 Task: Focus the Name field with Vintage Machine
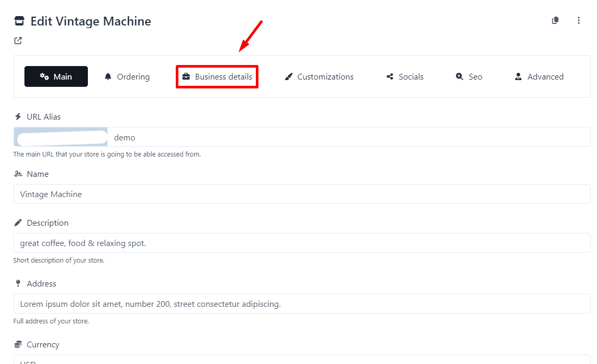pos(302,194)
